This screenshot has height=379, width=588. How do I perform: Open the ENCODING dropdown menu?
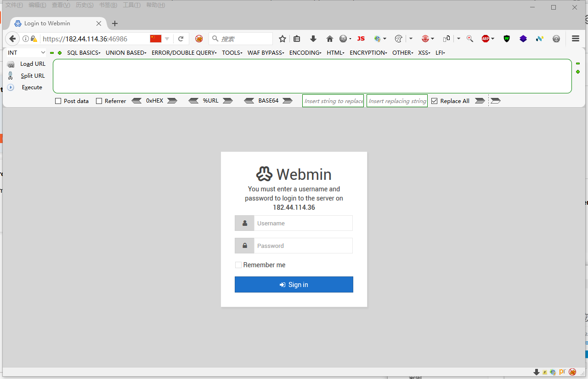(x=305, y=53)
